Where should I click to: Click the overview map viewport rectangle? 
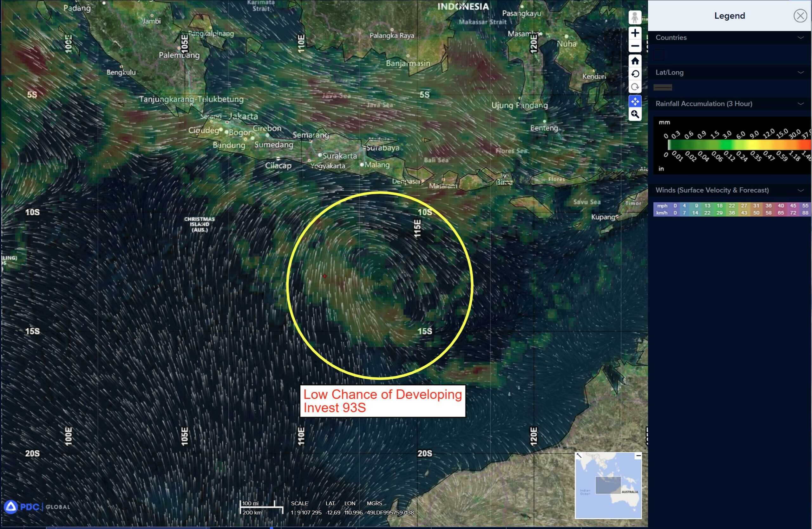tap(608, 485)
